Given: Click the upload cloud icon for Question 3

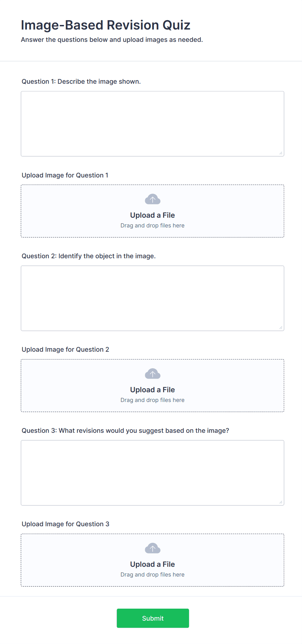Looking at the screenshot, I should [152, 548].
